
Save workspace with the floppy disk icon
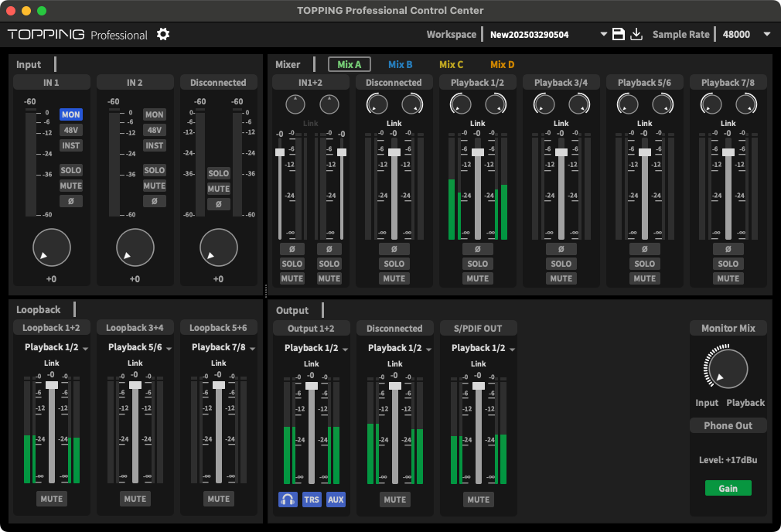click(618, 34)
